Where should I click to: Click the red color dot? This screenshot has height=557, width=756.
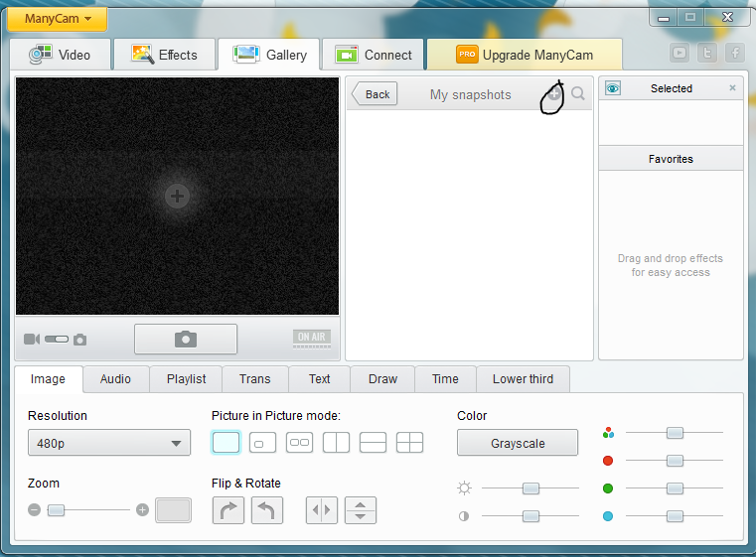tap(608, 461)
